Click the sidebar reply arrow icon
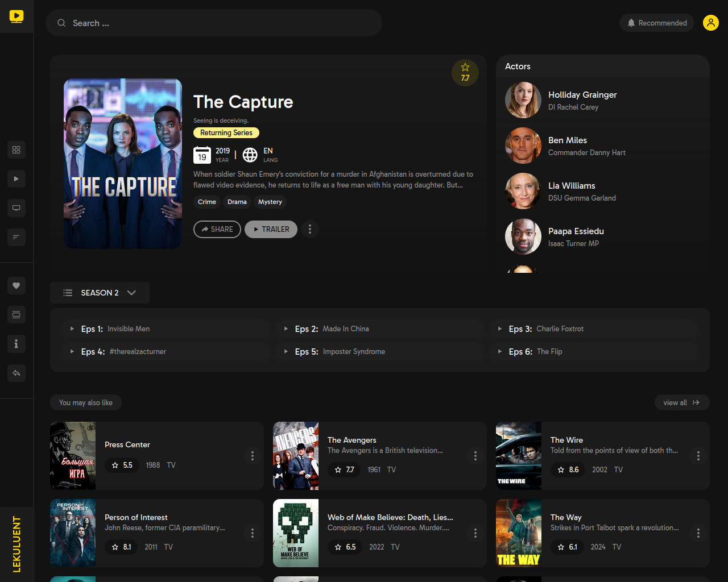This screenshot has width=728, height=582. click(16, 373)
